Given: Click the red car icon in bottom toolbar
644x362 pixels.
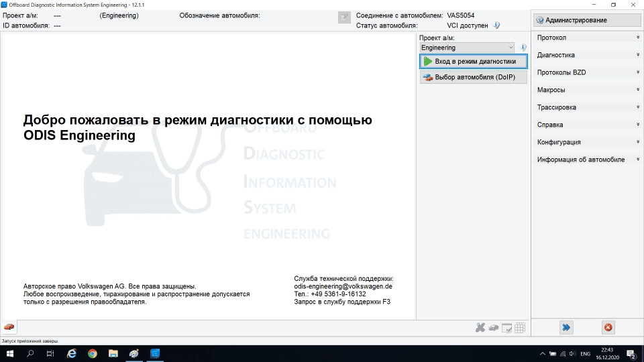Looking at the screenshot, I should (x=9, y=327).
